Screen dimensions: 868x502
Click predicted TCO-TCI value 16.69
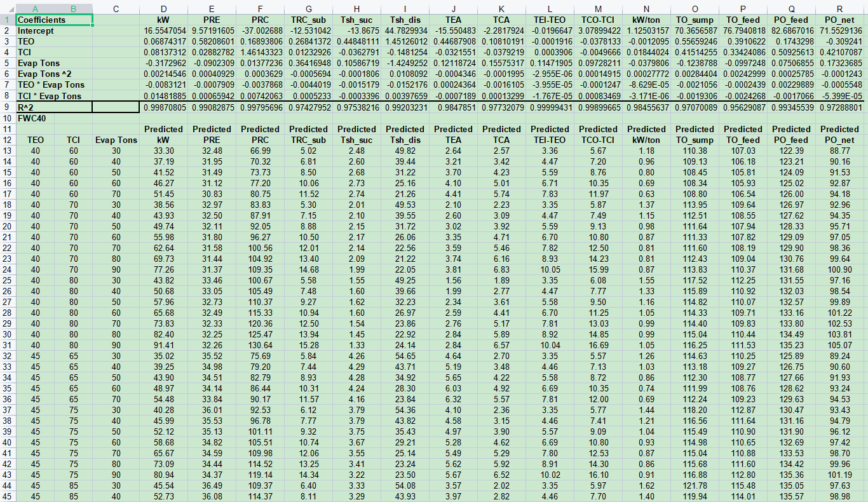point(598,345)
